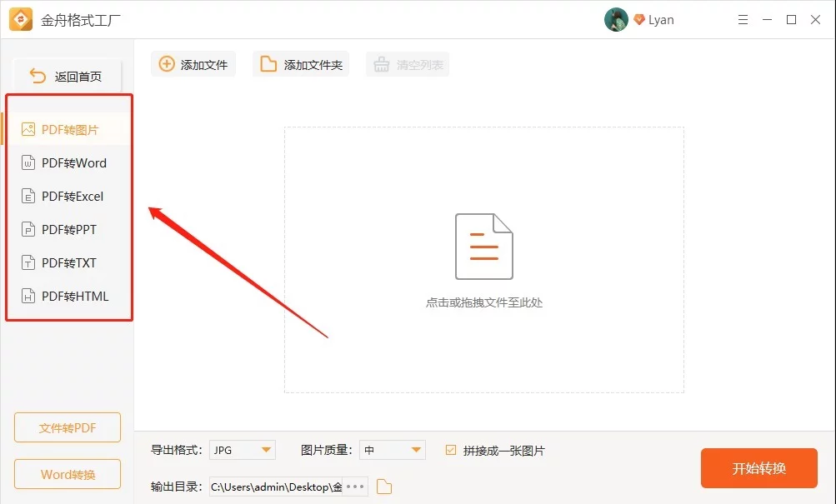Select PDF转图片 in the sidebar
The image size is (836, 504).
click(x=68, y=129)
